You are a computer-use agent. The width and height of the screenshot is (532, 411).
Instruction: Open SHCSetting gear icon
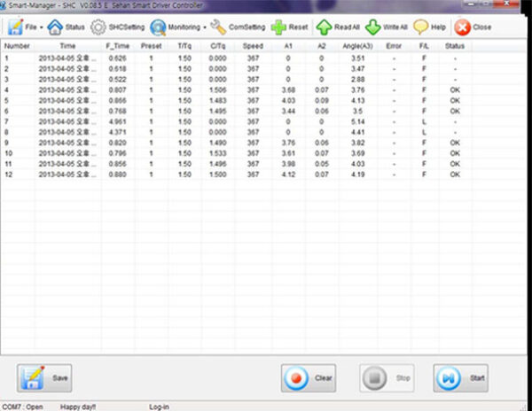[x=98, y=27]
